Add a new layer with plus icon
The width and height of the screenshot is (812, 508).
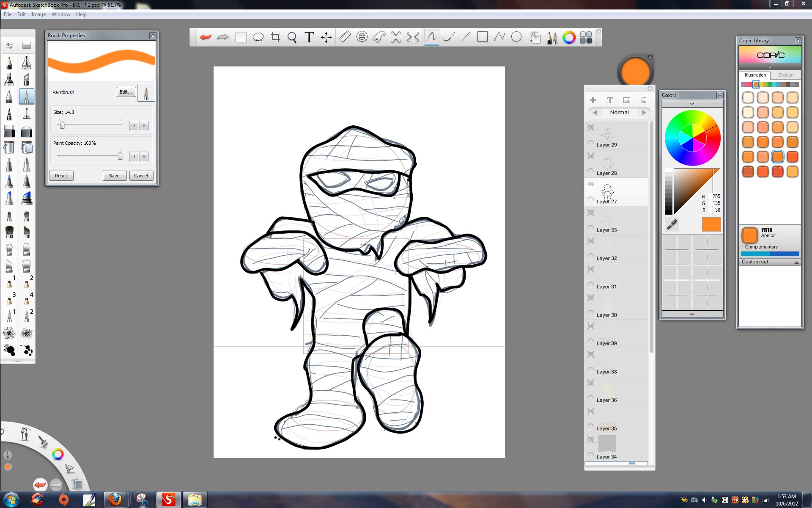tap(593, 100)
